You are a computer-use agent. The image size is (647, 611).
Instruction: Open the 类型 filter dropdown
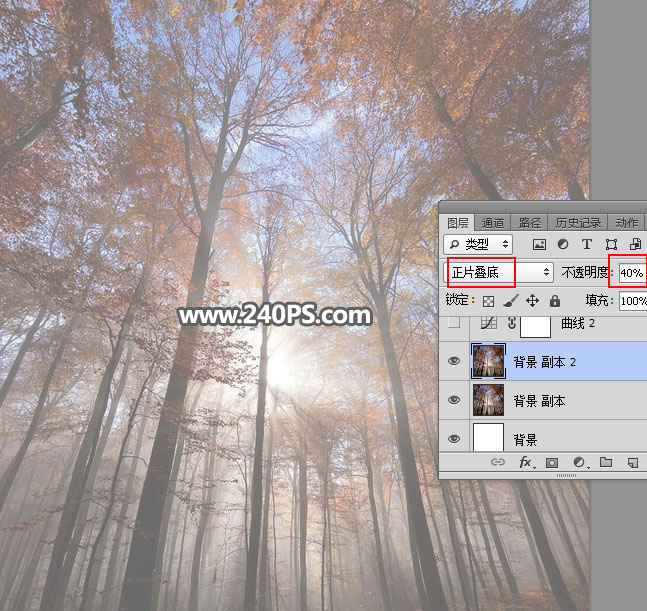coord(478,245)
